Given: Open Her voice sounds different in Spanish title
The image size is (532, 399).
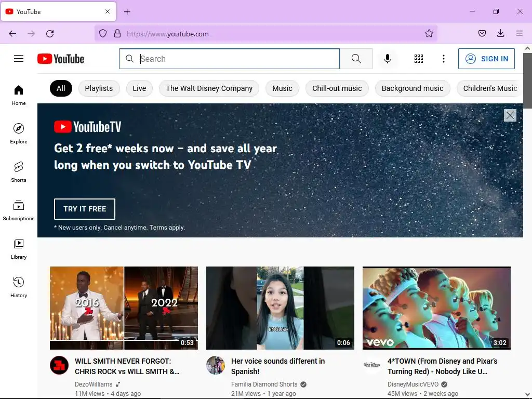Looking at the screenshot, I should (x=278, y=366).
